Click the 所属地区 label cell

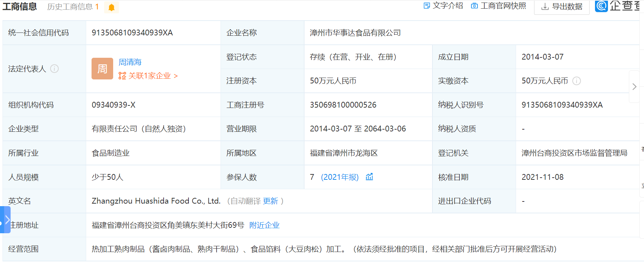click(x=262, y=153)
